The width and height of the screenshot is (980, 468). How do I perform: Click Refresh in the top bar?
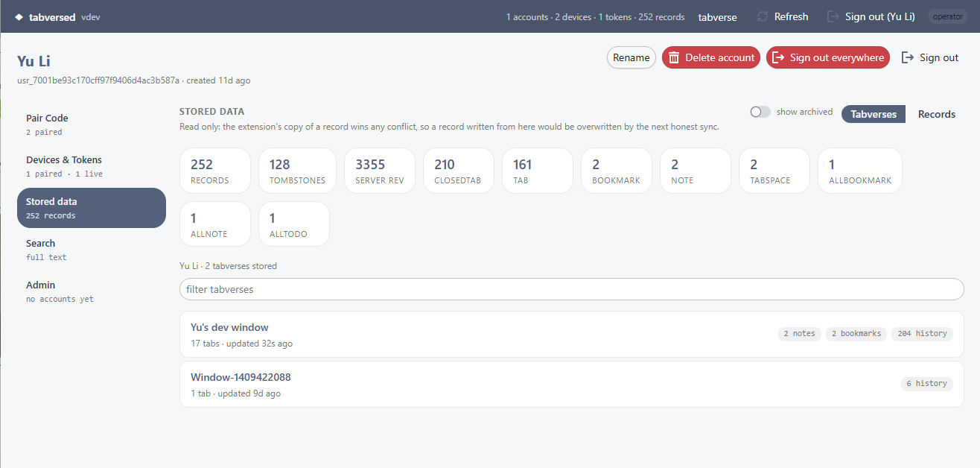pos(782,16)
